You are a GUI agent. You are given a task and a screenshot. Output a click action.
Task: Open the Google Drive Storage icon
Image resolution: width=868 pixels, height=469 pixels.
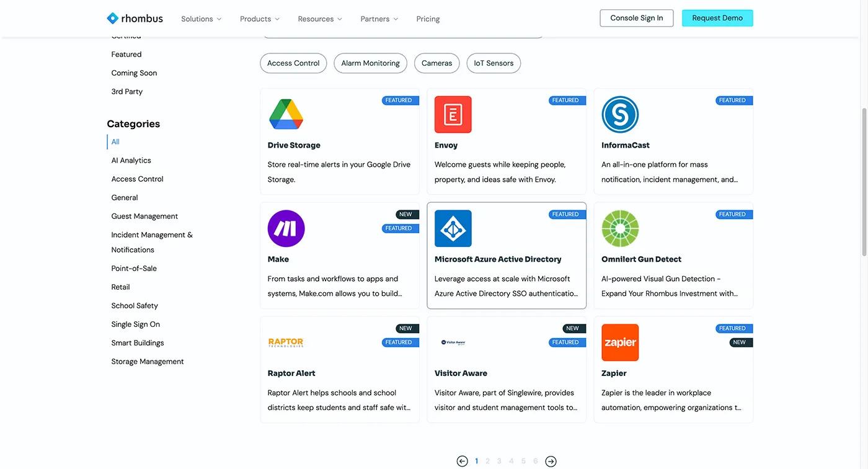pos(286,114)
